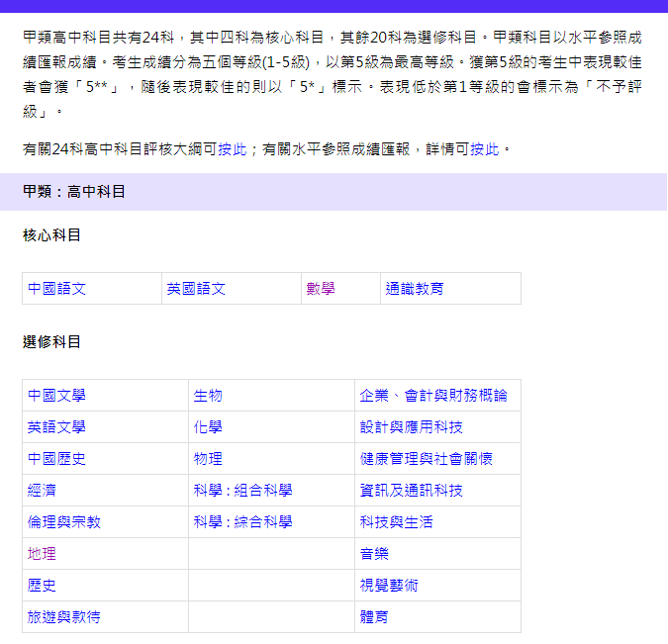Open 科技與生活 subject link
This screenshot has width=668, height=644.
[x=396, y=521]
